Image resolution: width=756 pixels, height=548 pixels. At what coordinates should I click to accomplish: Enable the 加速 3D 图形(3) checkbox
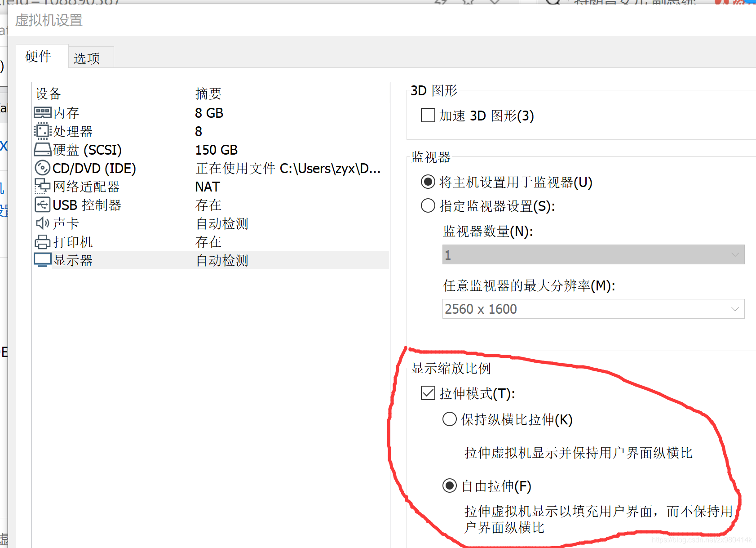pos(428,115)
